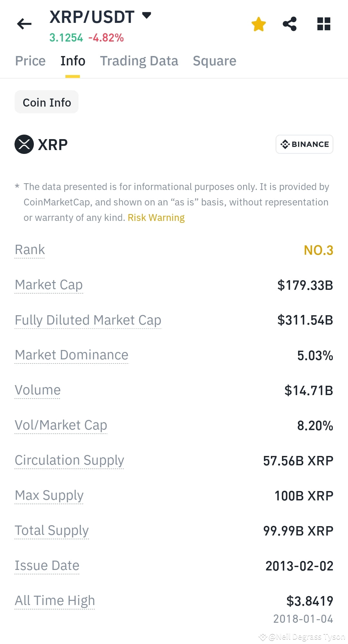Show the Market Dominance explanation
Image resolution: width=348 pixels, height=644 pixels.
72,355
